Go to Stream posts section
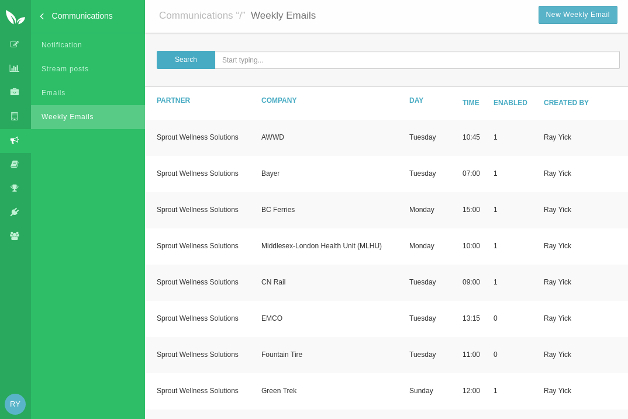 (65, 69)
